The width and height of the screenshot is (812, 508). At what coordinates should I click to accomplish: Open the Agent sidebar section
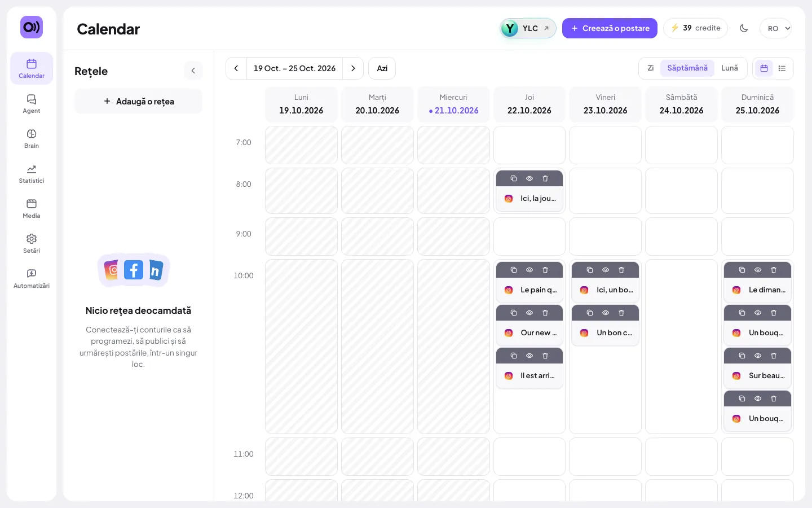click(x=32, y=104)
